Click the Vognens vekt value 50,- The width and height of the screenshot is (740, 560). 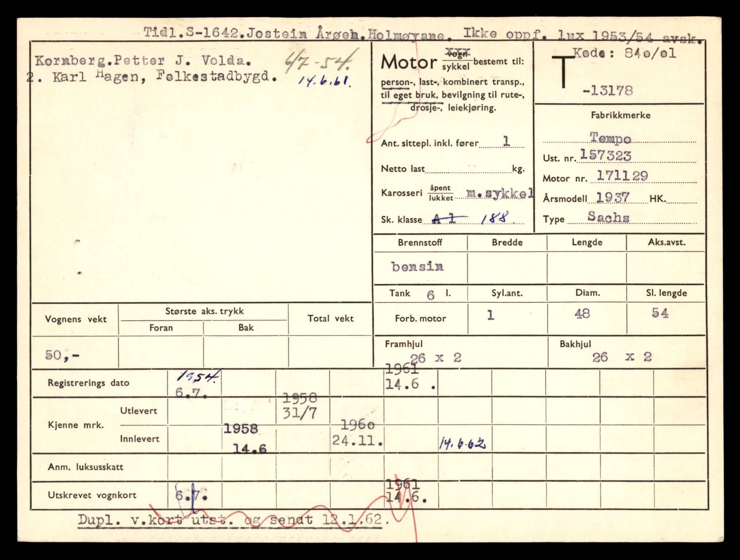(x=62, y=355)
